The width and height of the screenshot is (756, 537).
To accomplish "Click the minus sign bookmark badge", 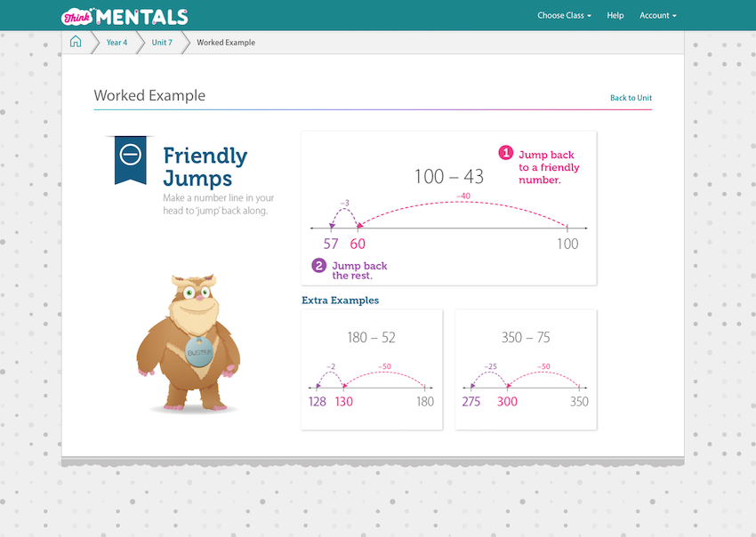I will (x=131, y=157).
